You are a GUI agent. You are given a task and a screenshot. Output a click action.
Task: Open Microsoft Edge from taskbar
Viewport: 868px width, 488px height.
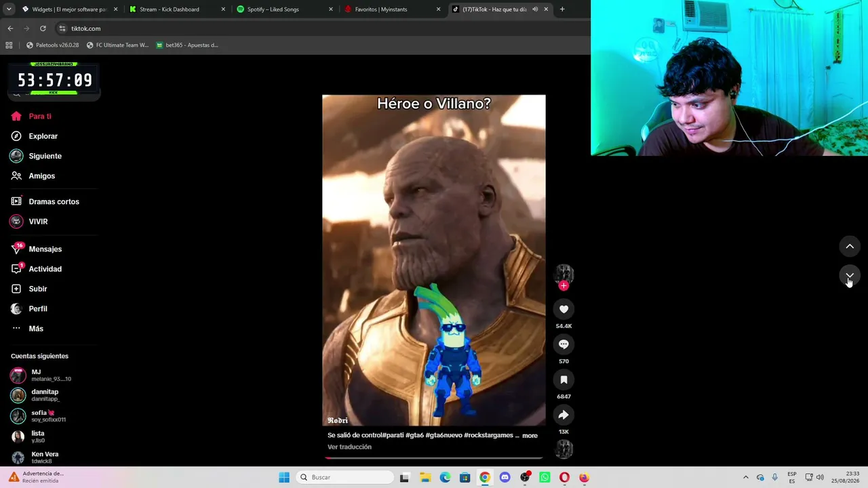(x=445, y=477)
